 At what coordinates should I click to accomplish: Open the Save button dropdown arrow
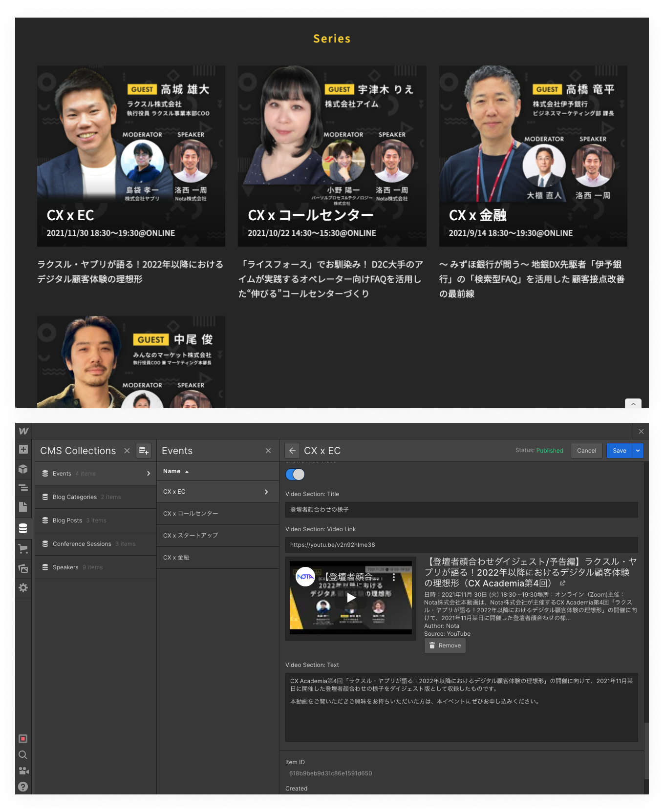[x=638, y=451]
